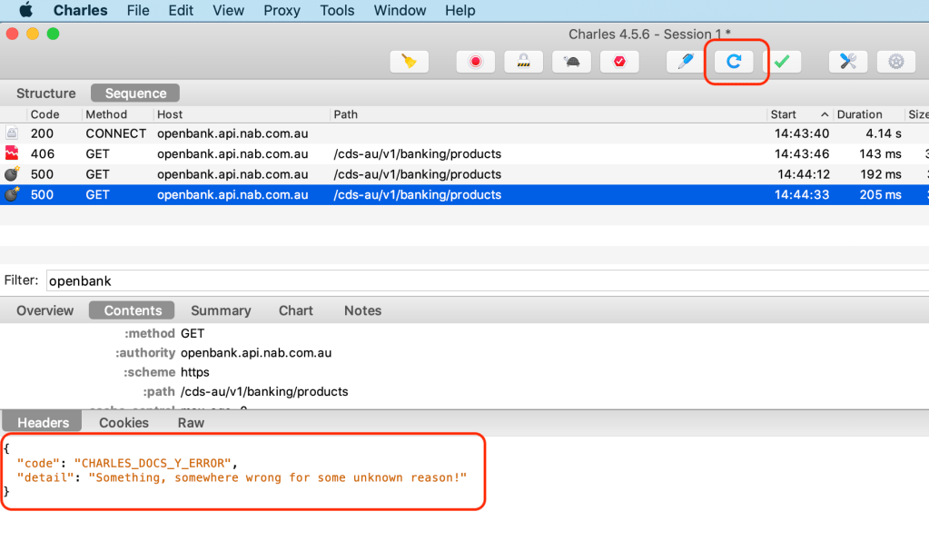This screenshot has height=560, width=929.
Task: Sort requests by the Start column header
Action: 783,114
